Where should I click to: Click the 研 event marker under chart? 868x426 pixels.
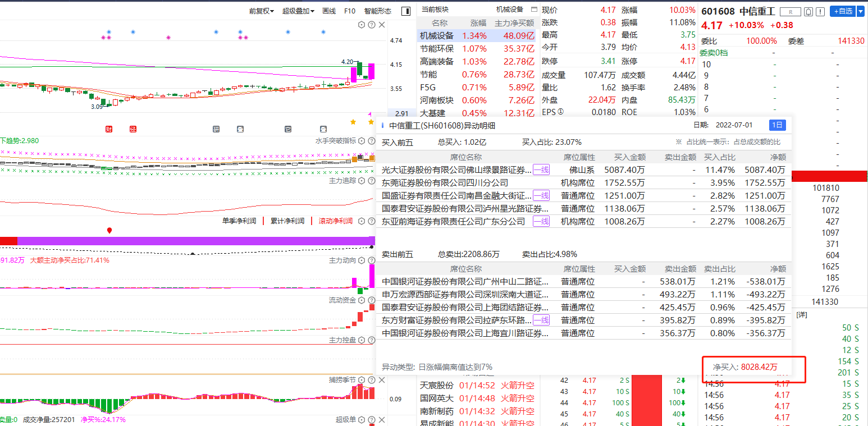coord(216,129)
